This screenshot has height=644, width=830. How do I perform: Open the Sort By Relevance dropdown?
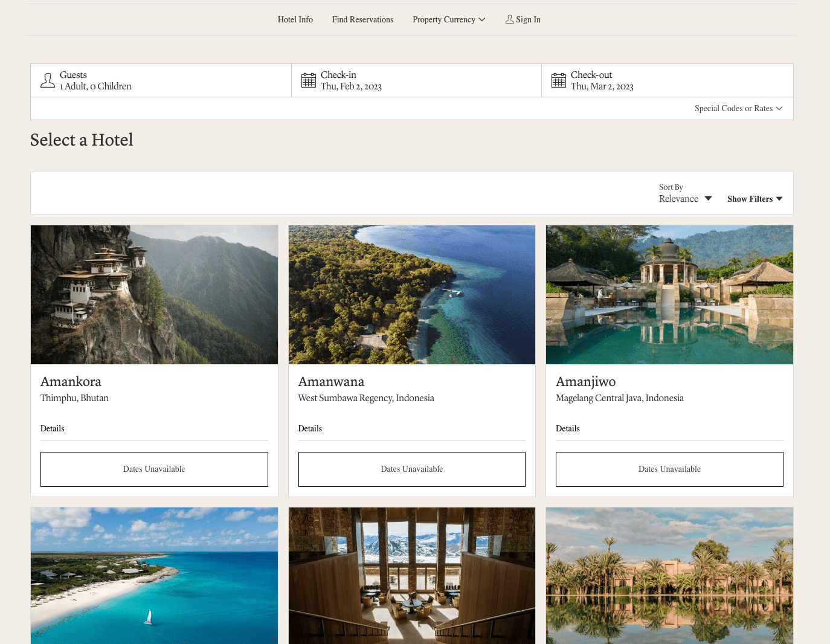tap(686, 199)
